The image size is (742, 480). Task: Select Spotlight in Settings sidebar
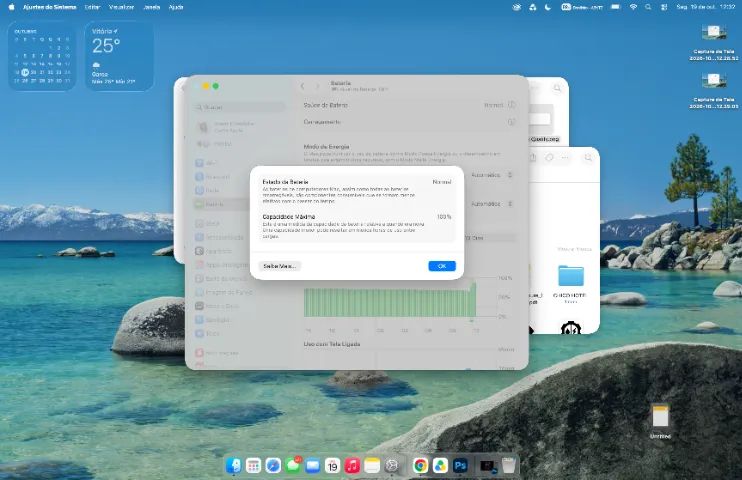(x=213, y=320)
